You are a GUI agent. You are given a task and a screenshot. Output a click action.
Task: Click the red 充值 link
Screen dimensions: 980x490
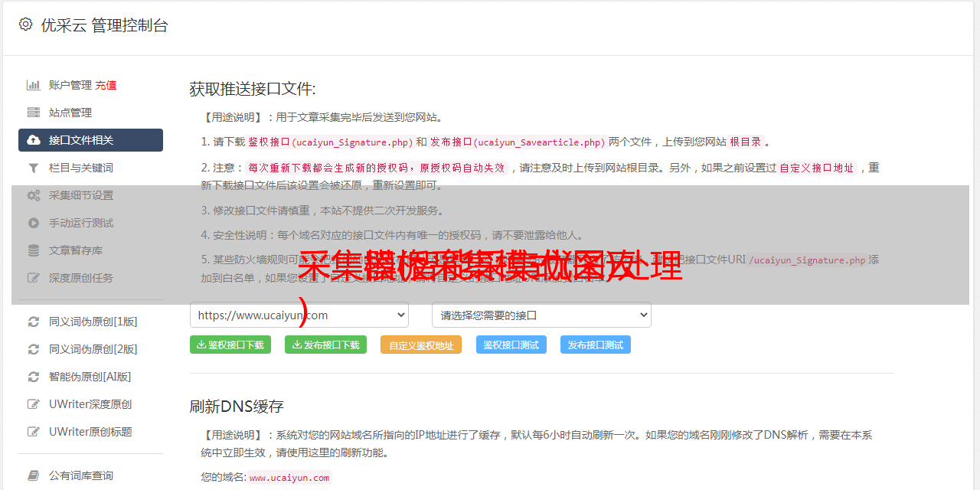[x=106, y=85]
